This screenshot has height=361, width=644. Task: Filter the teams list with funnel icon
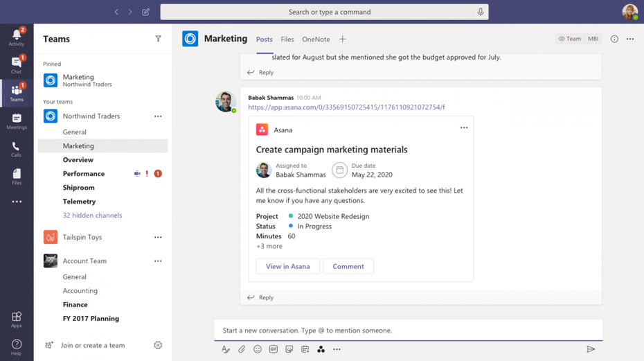coord(158,39)
